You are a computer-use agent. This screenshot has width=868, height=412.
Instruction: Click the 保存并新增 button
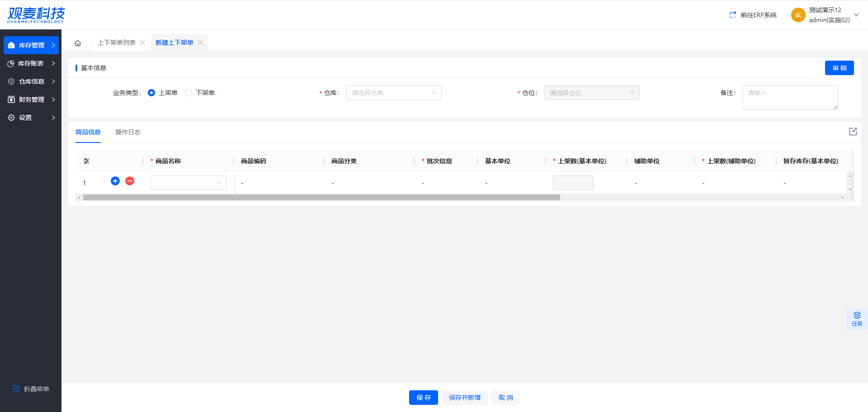pyautogui.click(x=464, y=398)
